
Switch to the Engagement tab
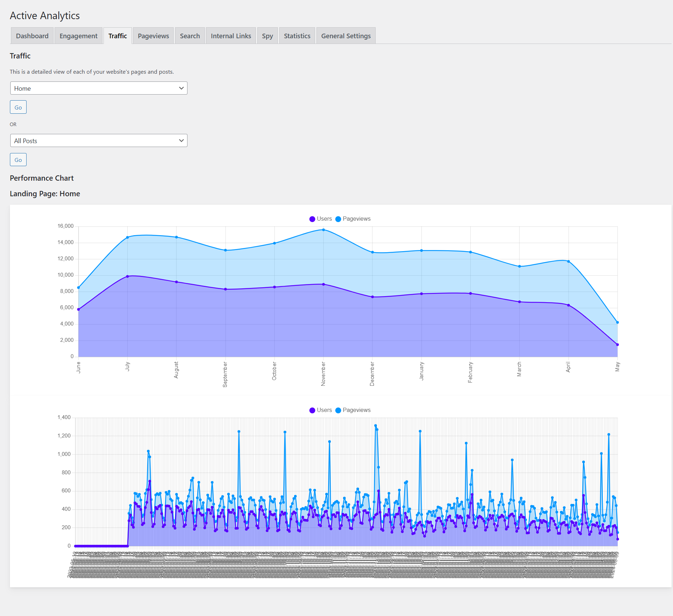[x=78, y=36]
